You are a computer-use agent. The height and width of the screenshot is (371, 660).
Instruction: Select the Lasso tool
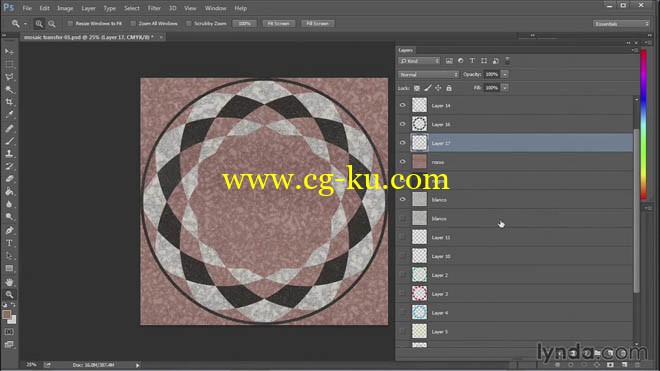[x=9, y=77]
